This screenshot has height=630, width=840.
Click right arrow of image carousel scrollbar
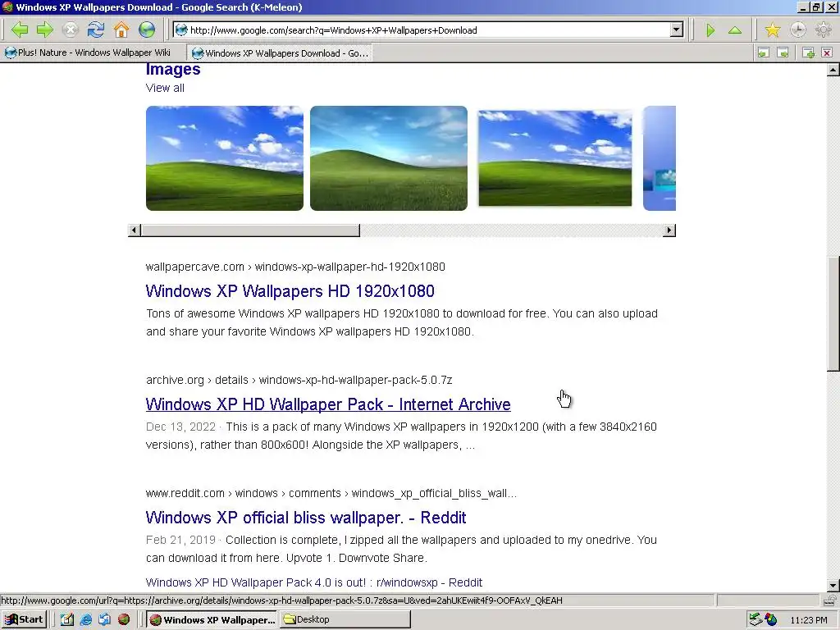[x=669, y=231]
